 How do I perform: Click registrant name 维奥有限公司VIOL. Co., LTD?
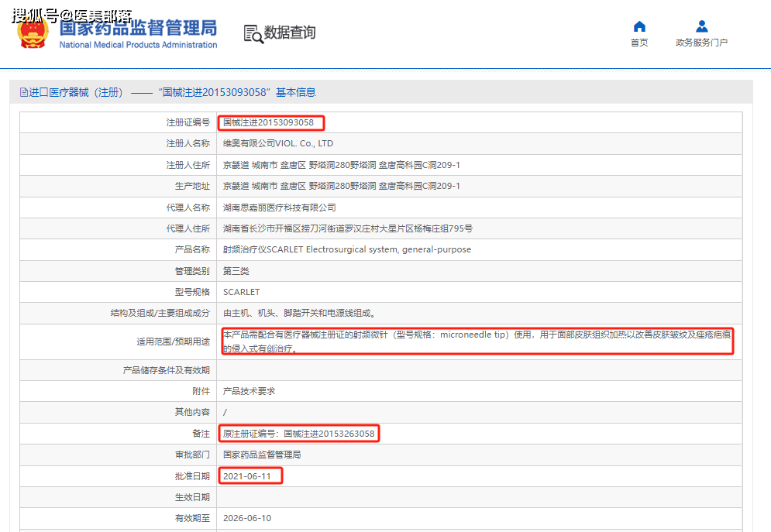pos(278,143)
